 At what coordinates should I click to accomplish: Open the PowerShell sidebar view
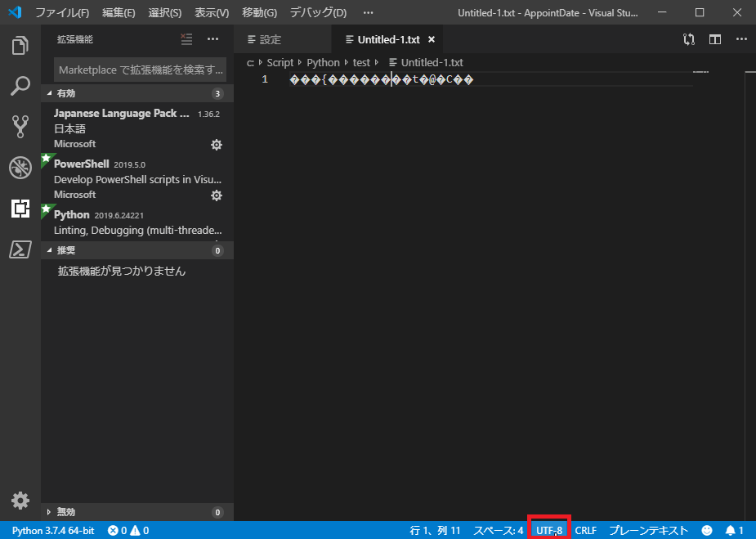[x=20, y=249]
